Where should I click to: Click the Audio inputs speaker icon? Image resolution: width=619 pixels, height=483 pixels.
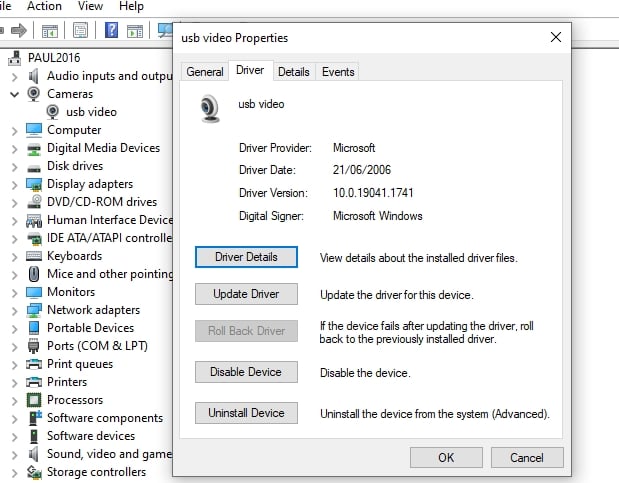click(34, 76)
